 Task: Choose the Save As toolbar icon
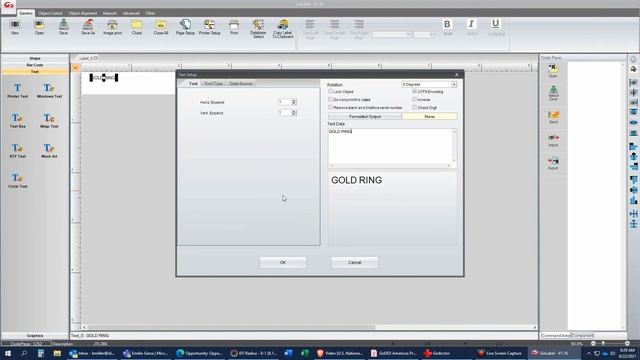pyautogui.click(x=88, y=27)
